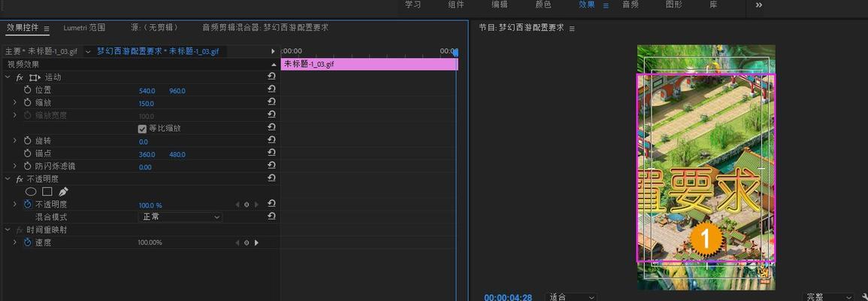Click the Motion transform icon next to 运动
This screenshot has width=868, height=301.
click(35, 78)
